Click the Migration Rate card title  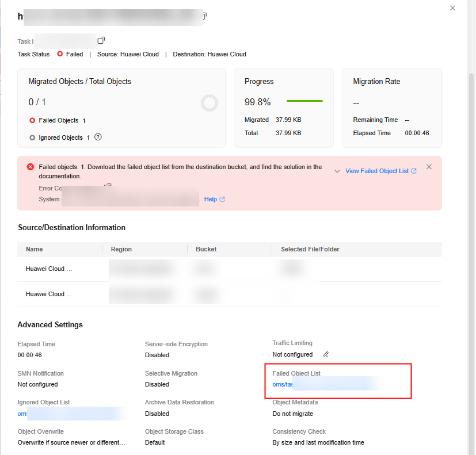point(376,82)
